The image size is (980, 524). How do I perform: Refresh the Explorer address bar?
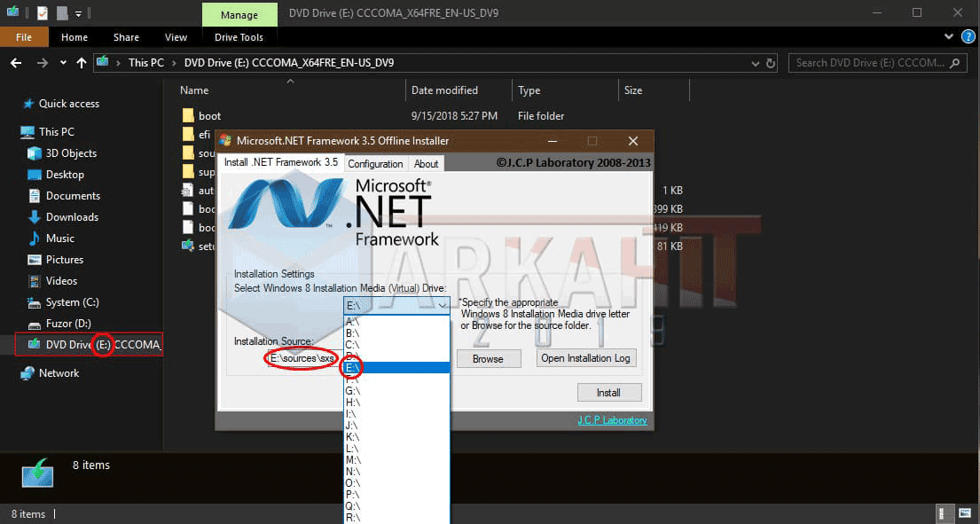click(x=771, y=63)
